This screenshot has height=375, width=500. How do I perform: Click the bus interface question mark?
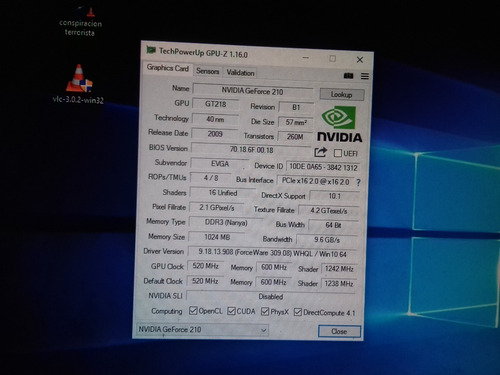pyautogui.click(x=358, y=183)
